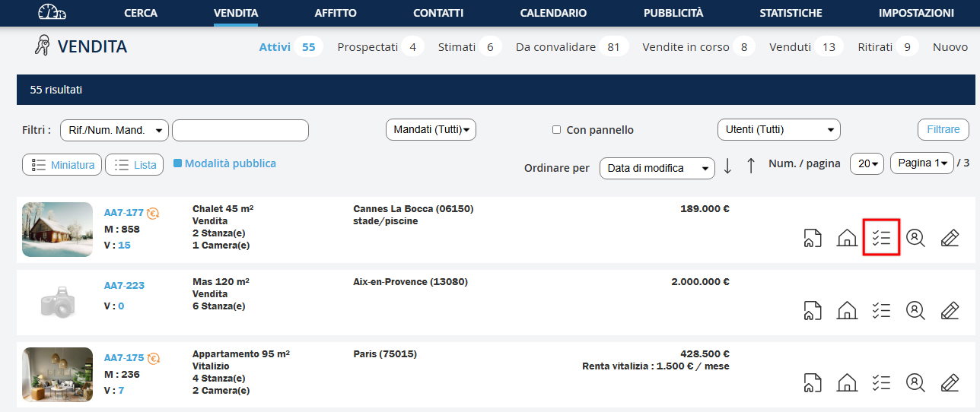Sort results in ascending order arrow
This screenshot has height=412, width=980.
click(x=751, y=166)
